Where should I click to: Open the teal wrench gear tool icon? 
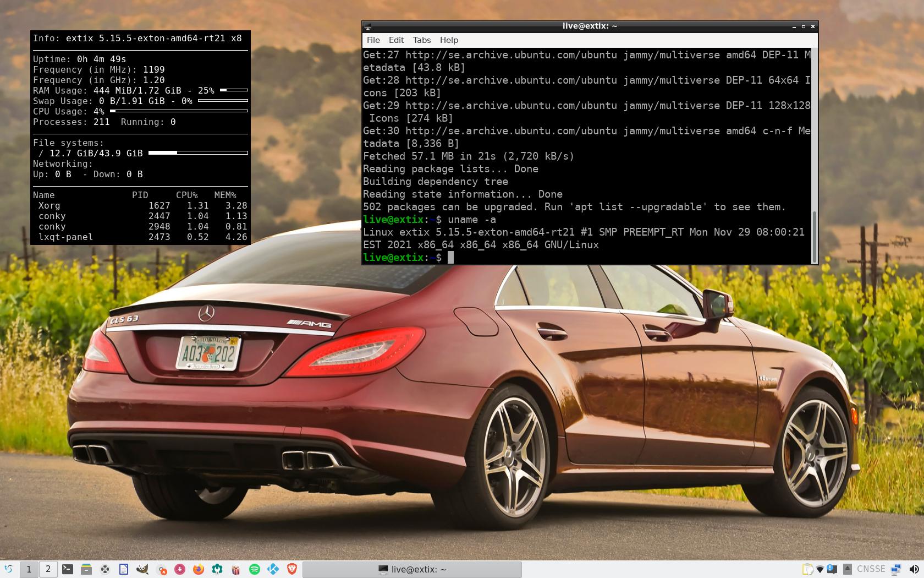point(217,569)
